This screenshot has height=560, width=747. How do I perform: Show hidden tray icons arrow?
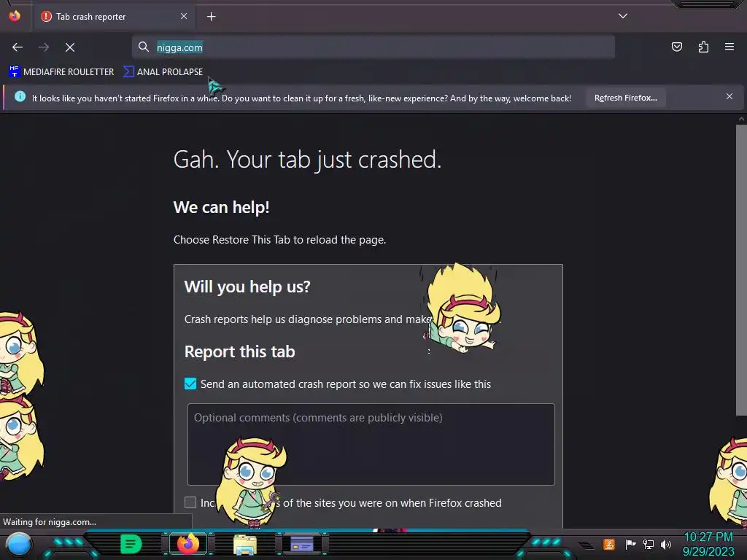click(587, 545)
